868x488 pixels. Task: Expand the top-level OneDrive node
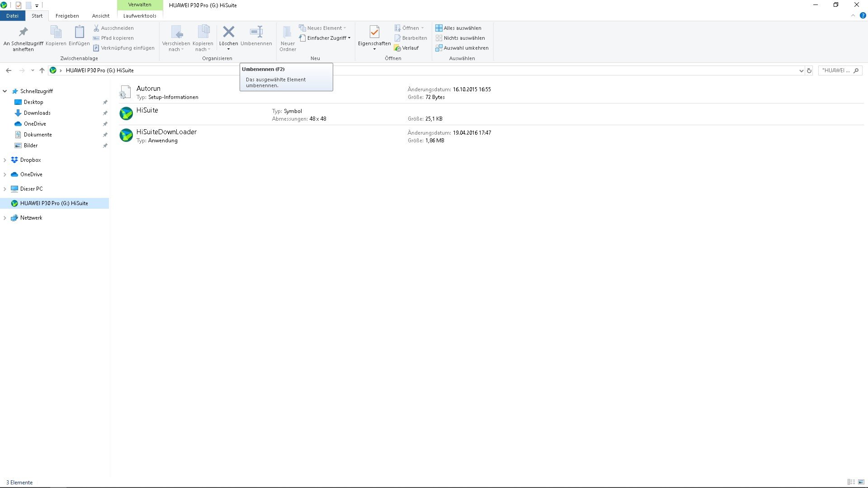click(5, 174)
